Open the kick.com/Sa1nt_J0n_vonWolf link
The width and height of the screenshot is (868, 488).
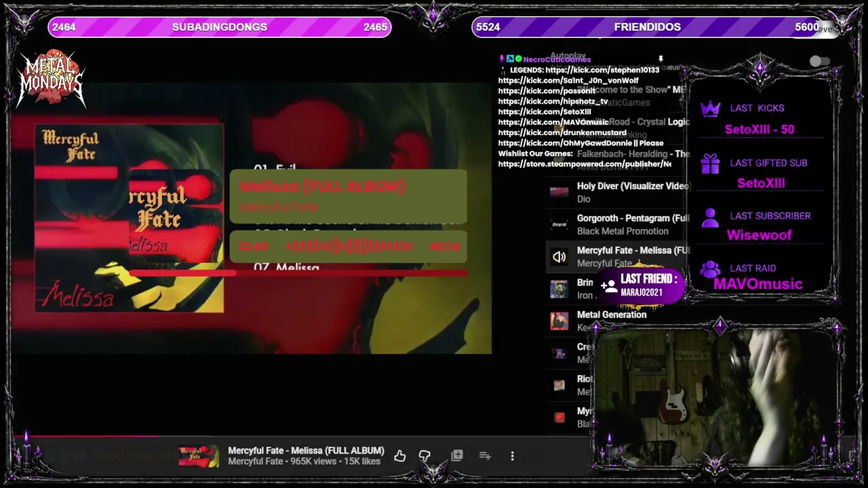pos(568,81)
